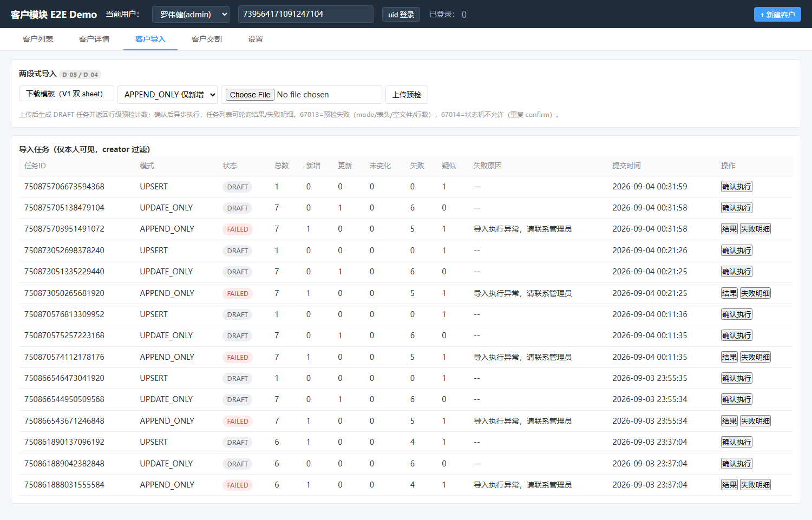The height and width of the screenshot is (520, 812).
Task: Click the 上传预检 upload button
Action: (407, 95)
